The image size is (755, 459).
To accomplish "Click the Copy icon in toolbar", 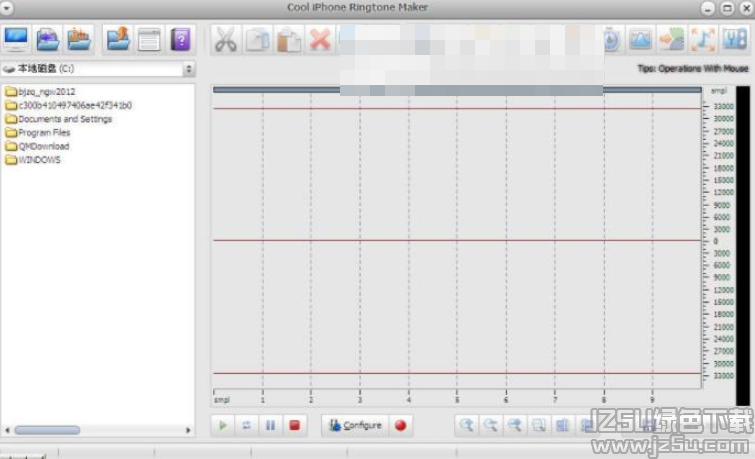I will [258, 40].
